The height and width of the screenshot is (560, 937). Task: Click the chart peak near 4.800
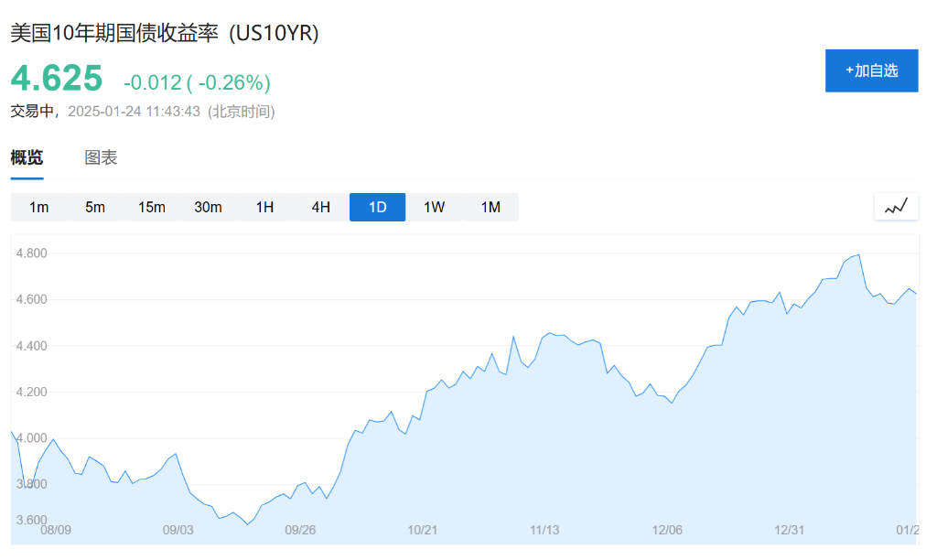858,254
